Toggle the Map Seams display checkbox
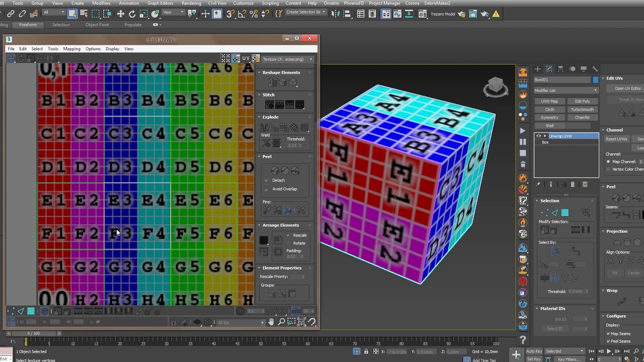The width and height of the screenshot is (644, 362). pyautogui.click(x=608, y=334)
